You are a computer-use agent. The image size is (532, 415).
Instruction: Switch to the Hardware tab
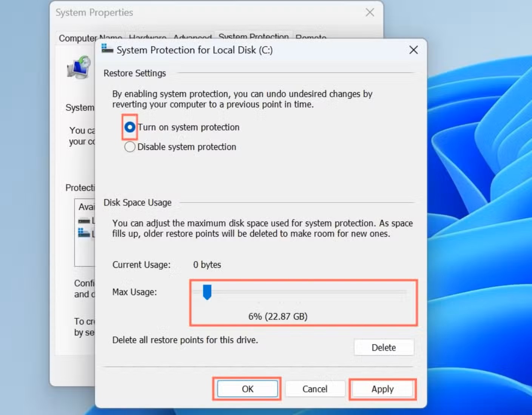147,38
